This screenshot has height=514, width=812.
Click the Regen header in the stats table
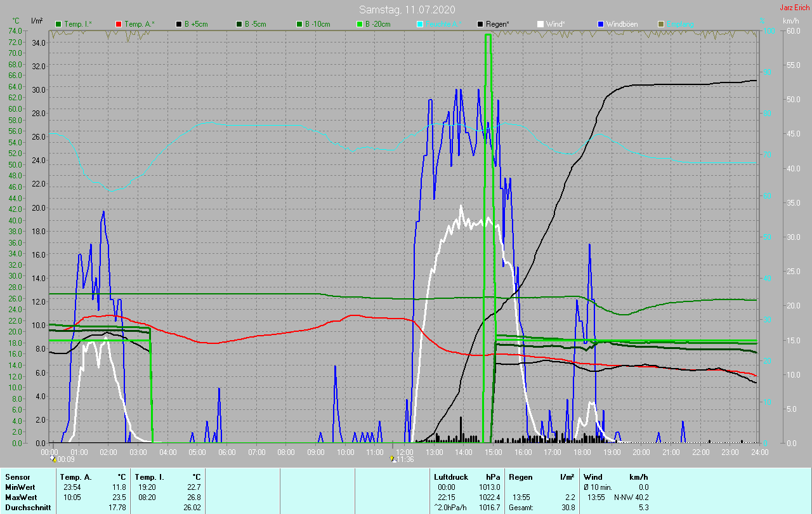pyautogui.click(x=521, y=477)
